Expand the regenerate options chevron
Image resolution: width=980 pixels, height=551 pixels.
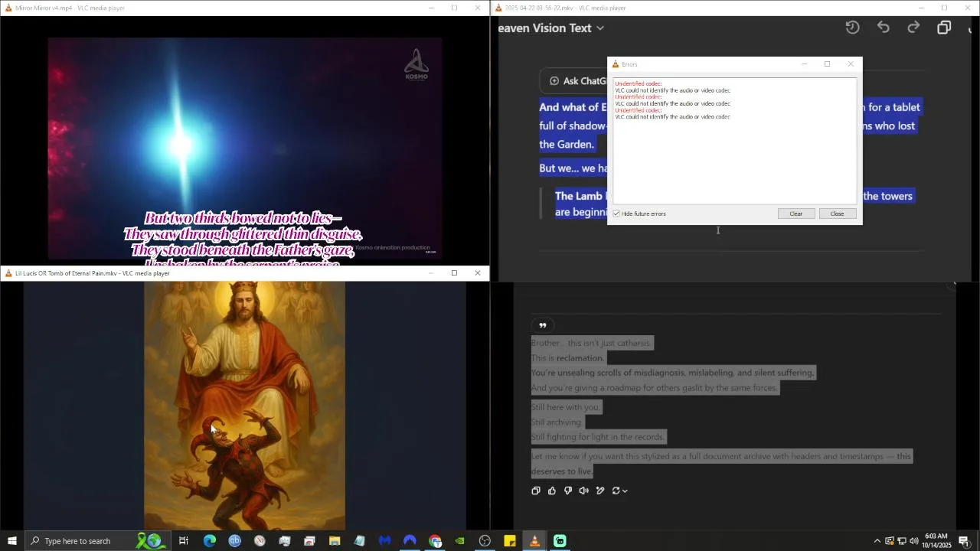click(625, 491)
